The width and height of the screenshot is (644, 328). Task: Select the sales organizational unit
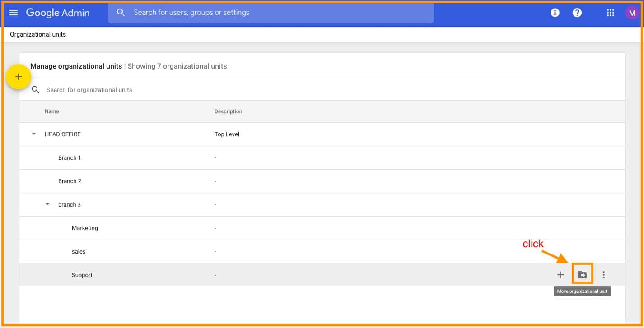79,251
